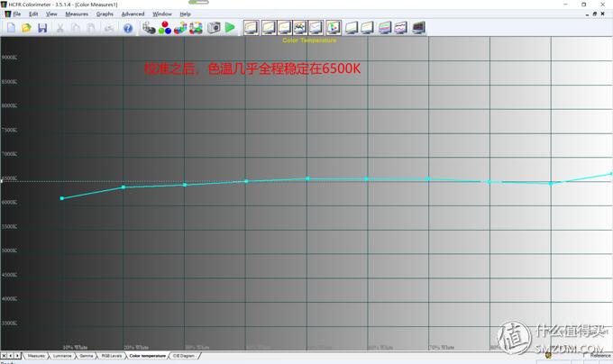Screen dimensions: 613x364
Task: Click the Reference label at bottom right
Action: pos(600,355)
